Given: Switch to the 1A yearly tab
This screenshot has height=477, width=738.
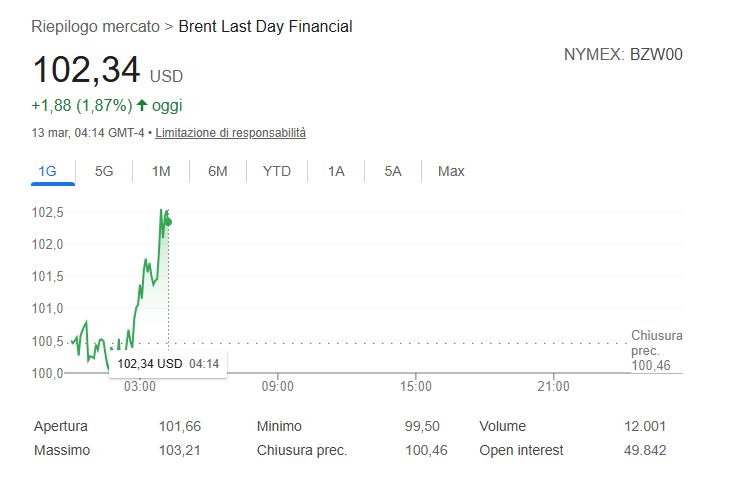Looking at the screenshot, I should (336, 171).
